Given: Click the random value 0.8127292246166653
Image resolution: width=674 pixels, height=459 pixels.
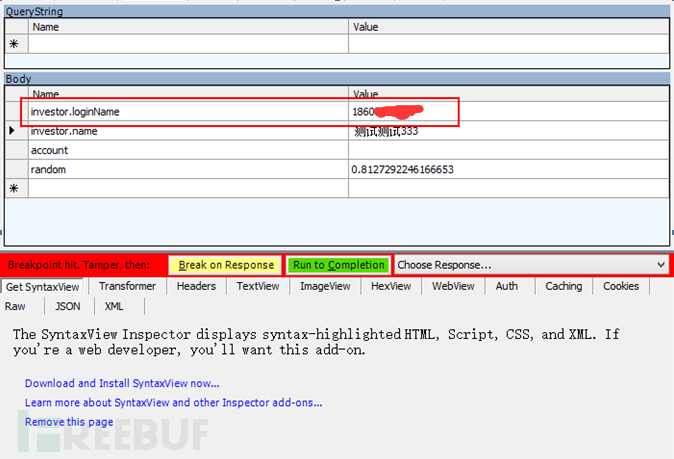Looking at the screenshot, I should 509,169.
